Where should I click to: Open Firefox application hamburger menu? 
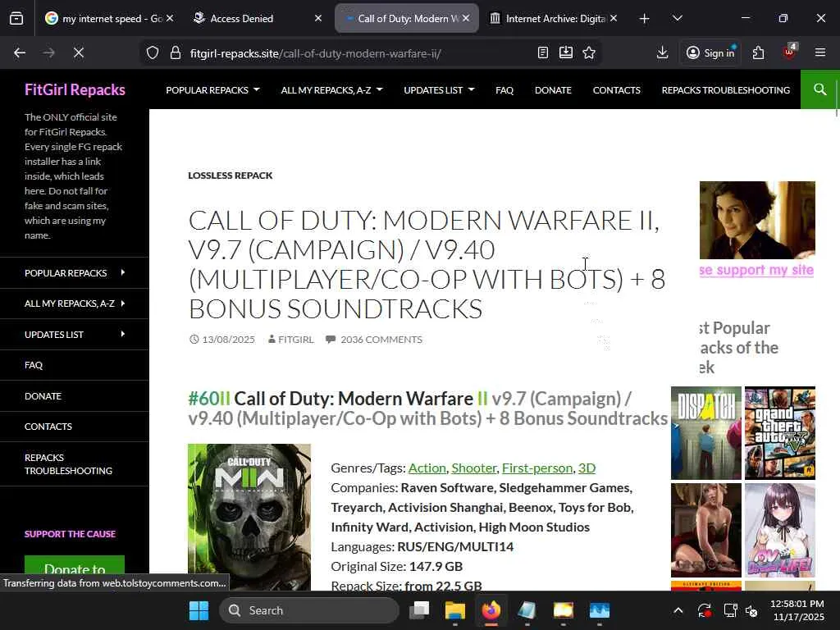(820, 52)
